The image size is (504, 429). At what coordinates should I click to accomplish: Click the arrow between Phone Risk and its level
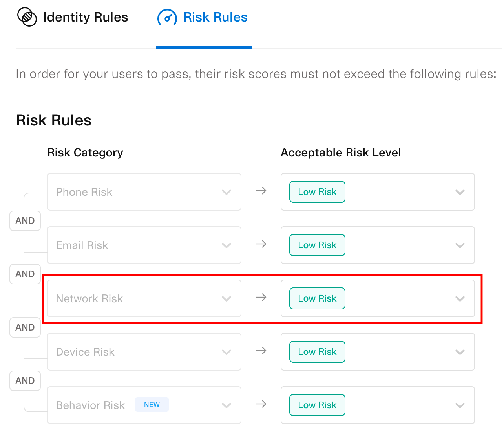tap(261, 191)
